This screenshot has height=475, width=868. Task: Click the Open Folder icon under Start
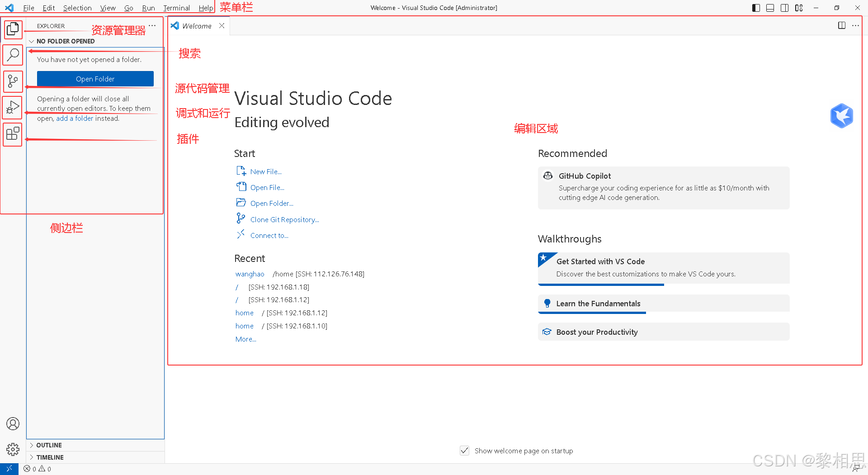241,203
